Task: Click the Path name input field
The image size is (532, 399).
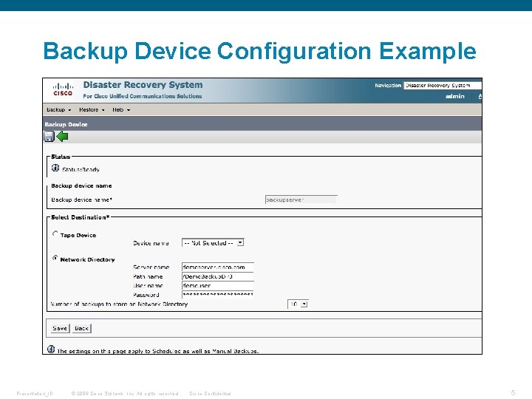Action: click(218, 276)
